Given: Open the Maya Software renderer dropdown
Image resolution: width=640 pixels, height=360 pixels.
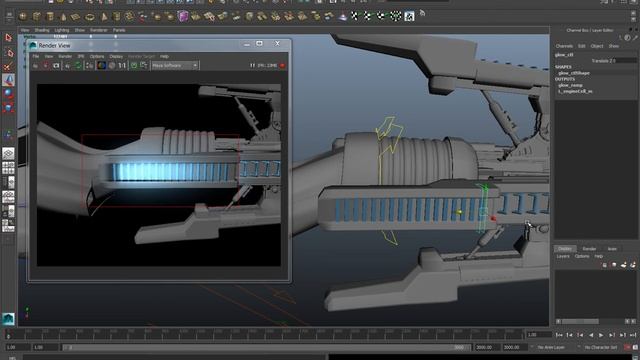Looking at the screenshot, I should 175,65.
